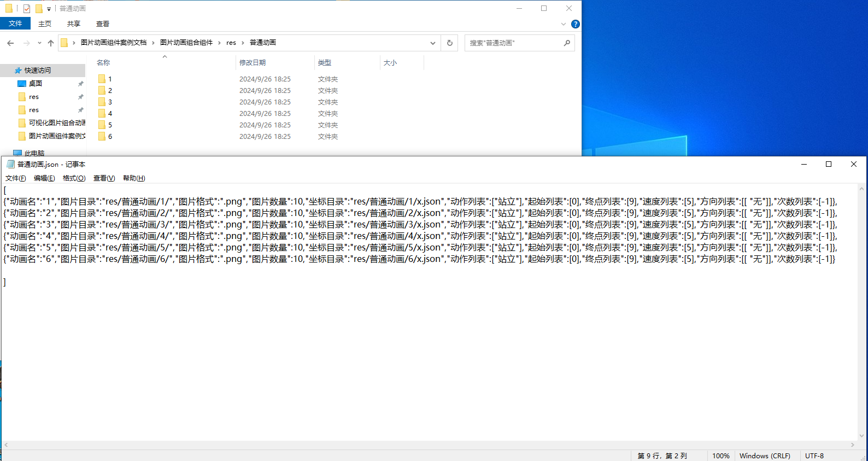
Task: Expand chevron after 图片动画组合组件 breadcrumb
Action: [219, 43]
